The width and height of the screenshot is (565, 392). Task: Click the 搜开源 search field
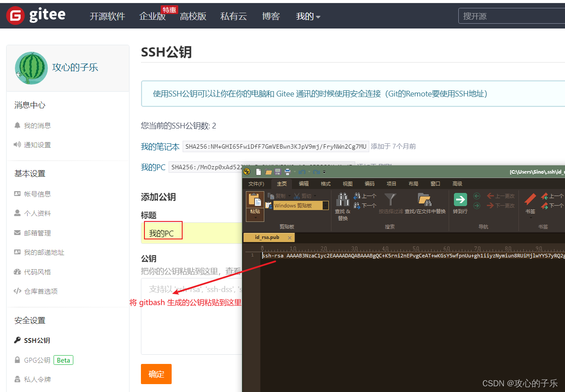[x=511, y=16]
